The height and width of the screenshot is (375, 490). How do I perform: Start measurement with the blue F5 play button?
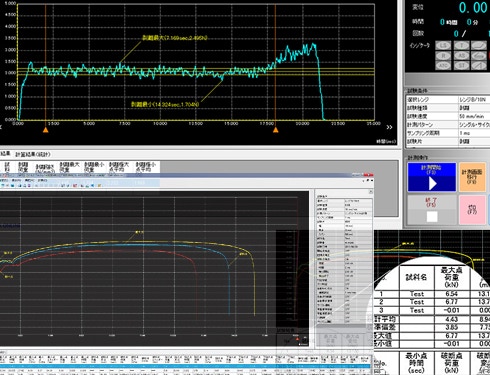click(x=432, y=177)
